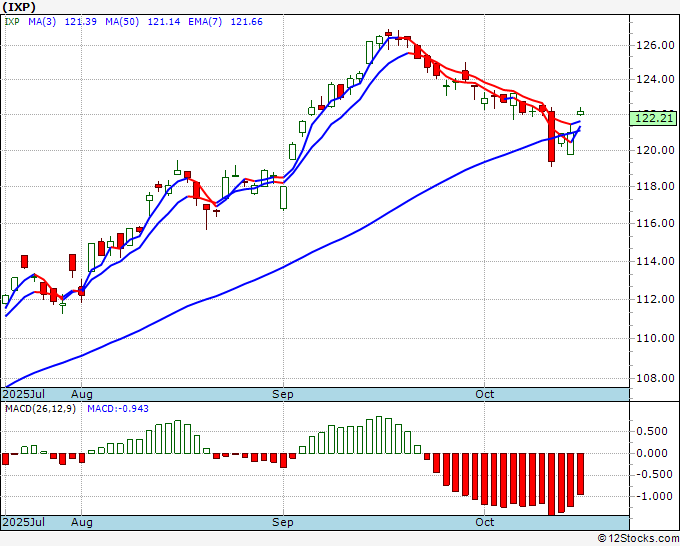Viewport: 680px width, 546px height.
Task: Click the 124.00 price axis label
Action: click(655, 79)
